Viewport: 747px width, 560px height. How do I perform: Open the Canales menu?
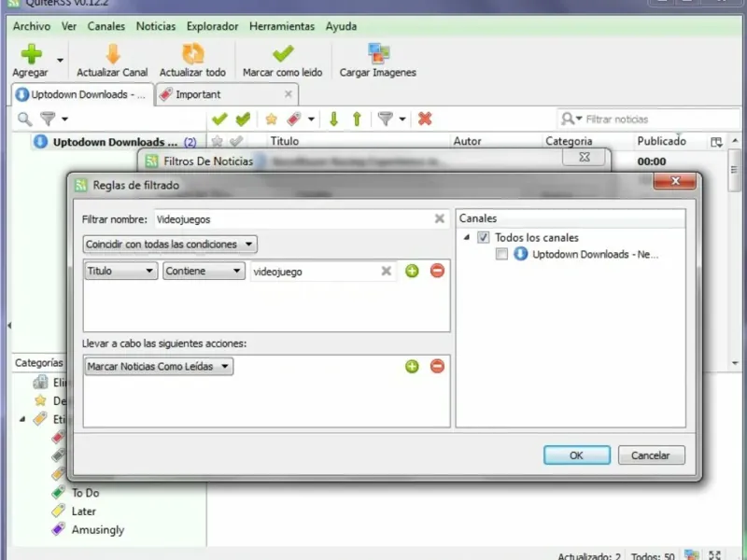click(106, 27)
